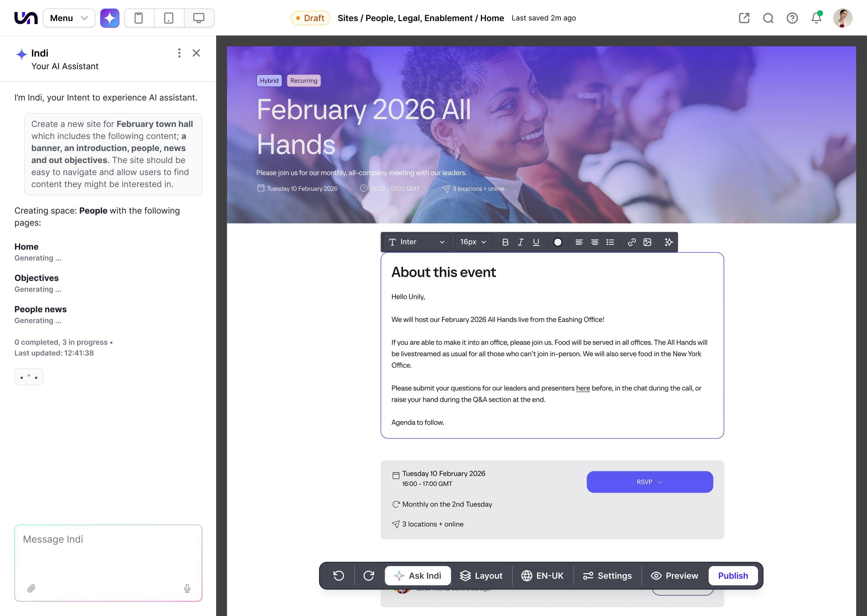Click the bulleted list icon

tap(610, 242)
